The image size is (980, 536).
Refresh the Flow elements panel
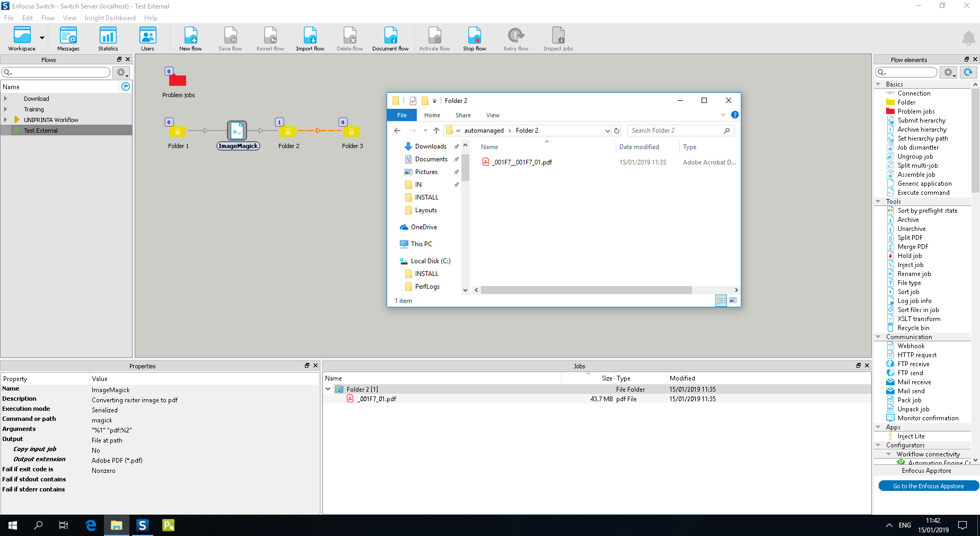pos(968,72)
